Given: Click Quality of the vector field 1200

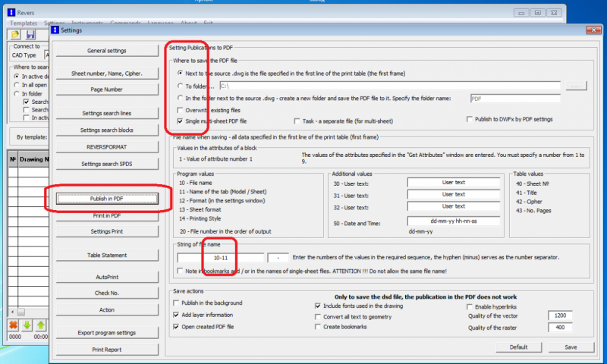Looking at the screenshot, I should click(560, 315).
